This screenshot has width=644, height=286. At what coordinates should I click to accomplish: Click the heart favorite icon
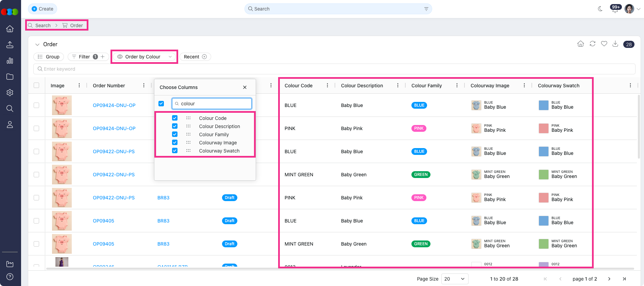pos(604,44)
